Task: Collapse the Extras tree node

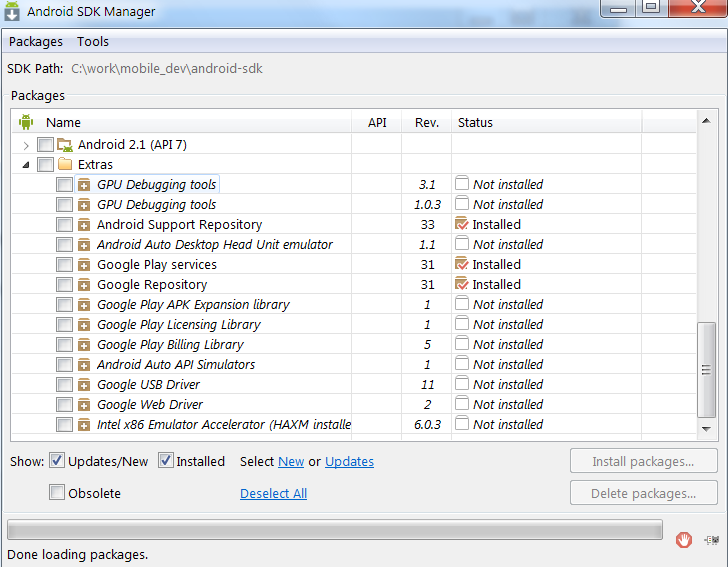Action: tap(26, 165)
